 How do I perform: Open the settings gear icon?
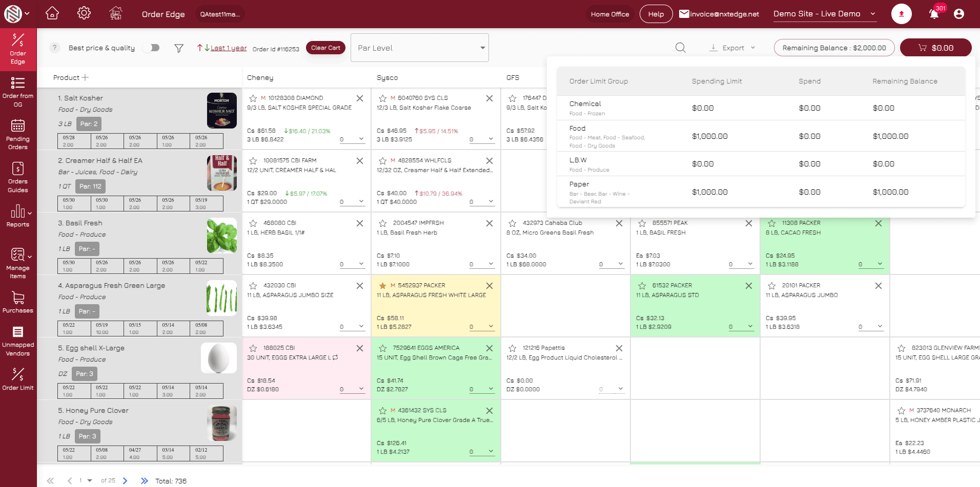[84, 13]
